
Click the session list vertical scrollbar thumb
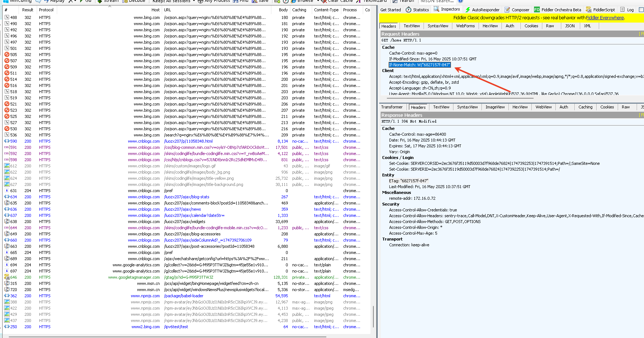(x=373, y=317)
